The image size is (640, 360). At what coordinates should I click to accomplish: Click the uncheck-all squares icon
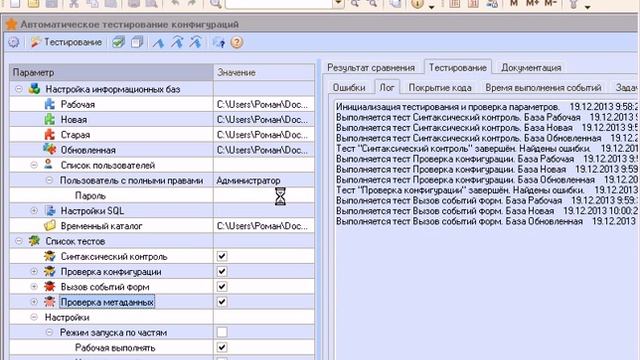[137, 42]
